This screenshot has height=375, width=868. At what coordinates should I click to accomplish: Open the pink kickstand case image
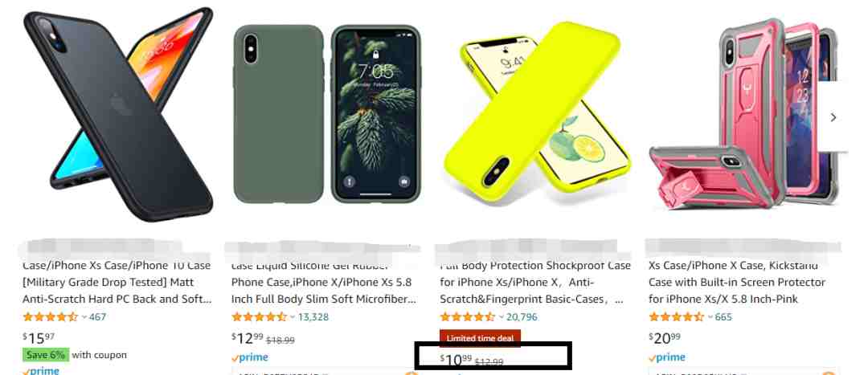pos(743,116)
